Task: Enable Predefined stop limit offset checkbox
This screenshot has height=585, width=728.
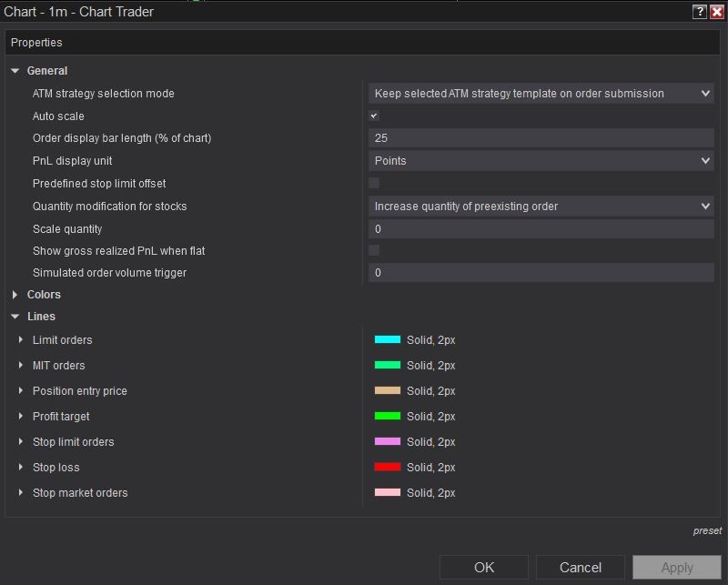Action: [374, 183]
